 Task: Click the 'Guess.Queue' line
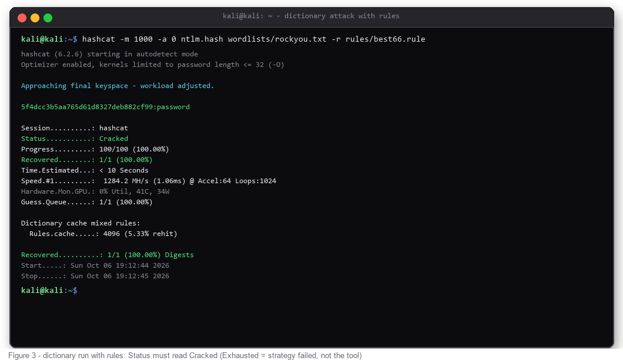86,202
